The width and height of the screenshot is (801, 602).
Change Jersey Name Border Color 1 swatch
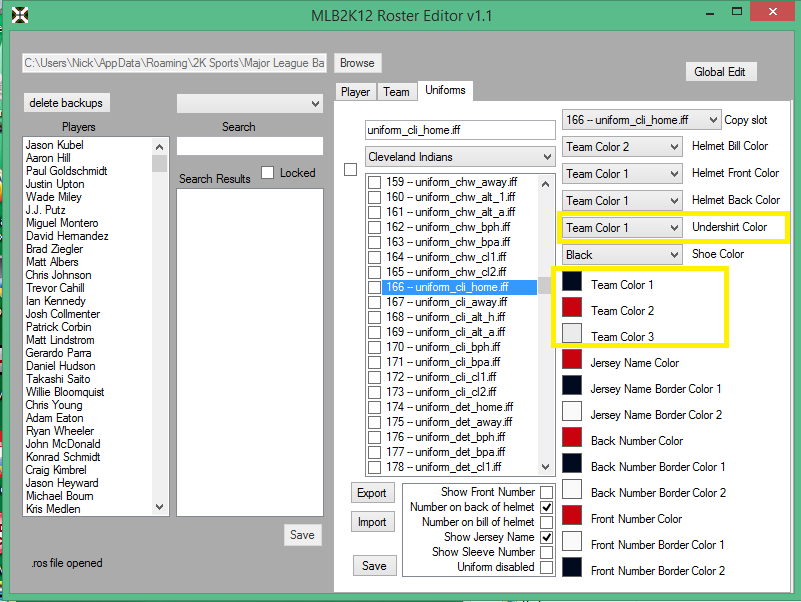click(572, 385)
